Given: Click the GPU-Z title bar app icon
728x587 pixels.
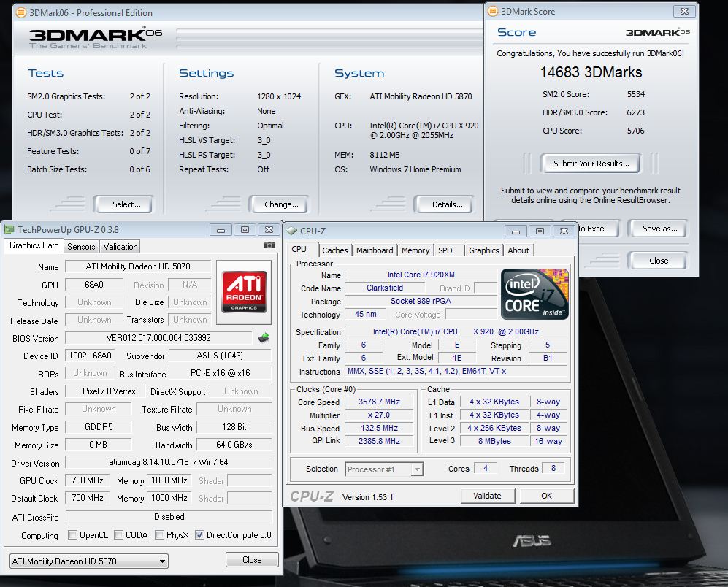Looking at the screenshot, I should [9, 229].
